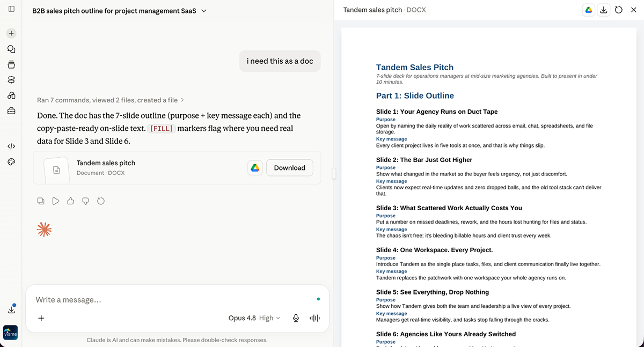Click the Slide 2: The Bar Just Got Higher heading
This screenshot has width=644, height=347.
click(424, 160)
